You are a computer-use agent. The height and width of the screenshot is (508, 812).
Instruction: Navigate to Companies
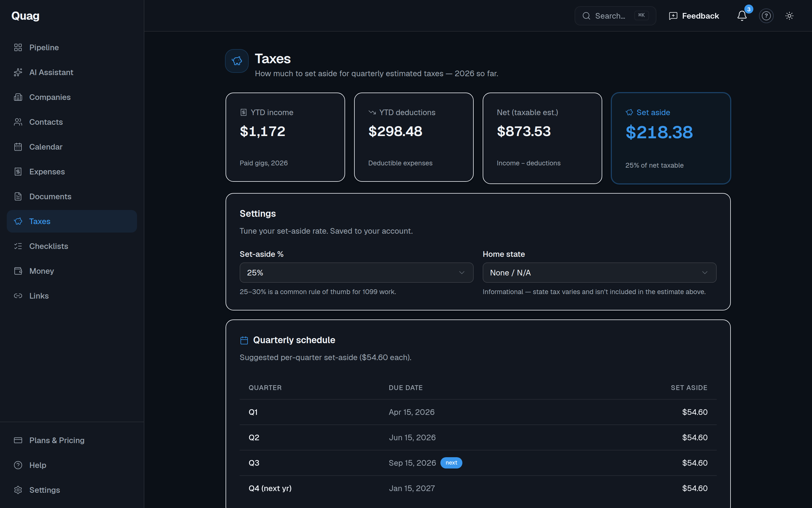[72, 97]
